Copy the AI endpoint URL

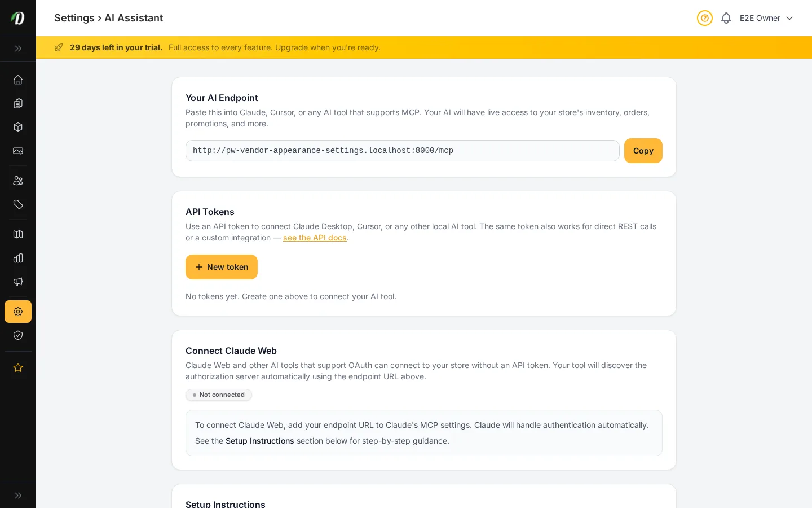pos(643,151)
